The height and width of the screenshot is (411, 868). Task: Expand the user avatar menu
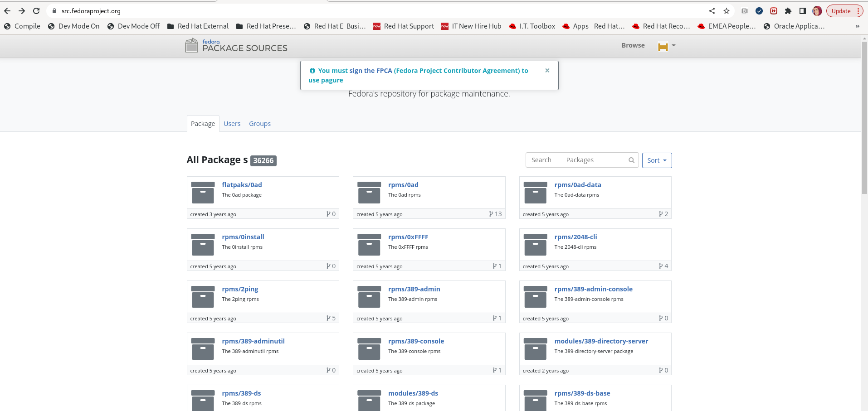click(x=667, y=46)
